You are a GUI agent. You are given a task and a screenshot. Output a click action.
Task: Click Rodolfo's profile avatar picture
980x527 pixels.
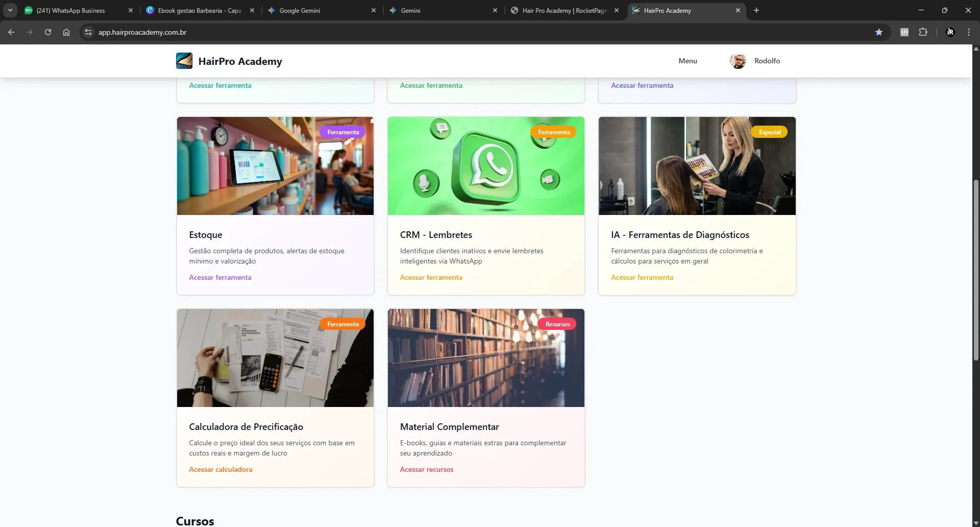point(738,61)
